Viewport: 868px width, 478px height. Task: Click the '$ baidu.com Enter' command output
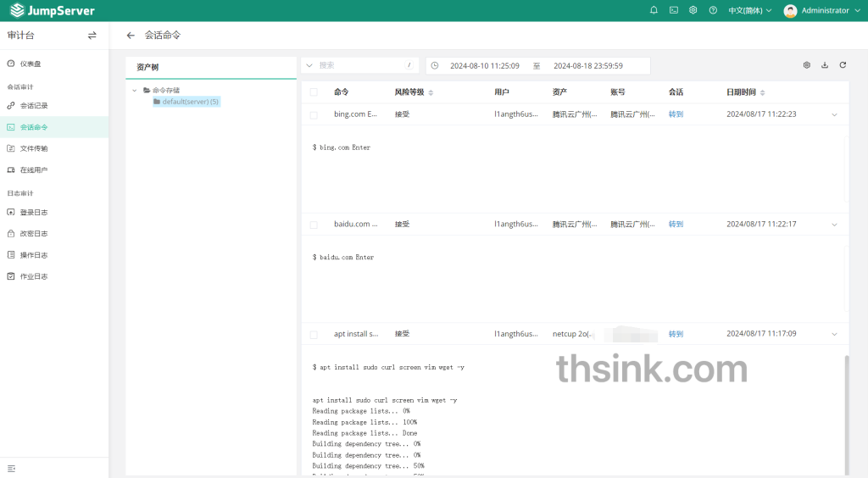342,258
